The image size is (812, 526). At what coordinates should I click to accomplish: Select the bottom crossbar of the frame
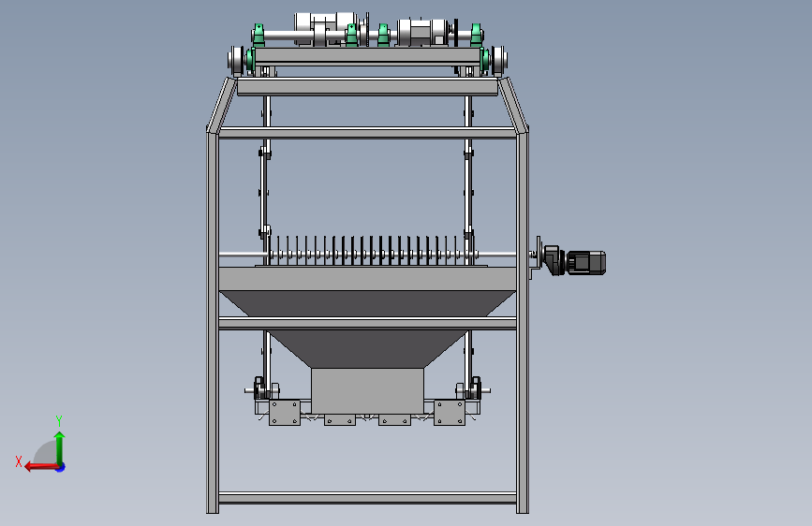(367, 498)
